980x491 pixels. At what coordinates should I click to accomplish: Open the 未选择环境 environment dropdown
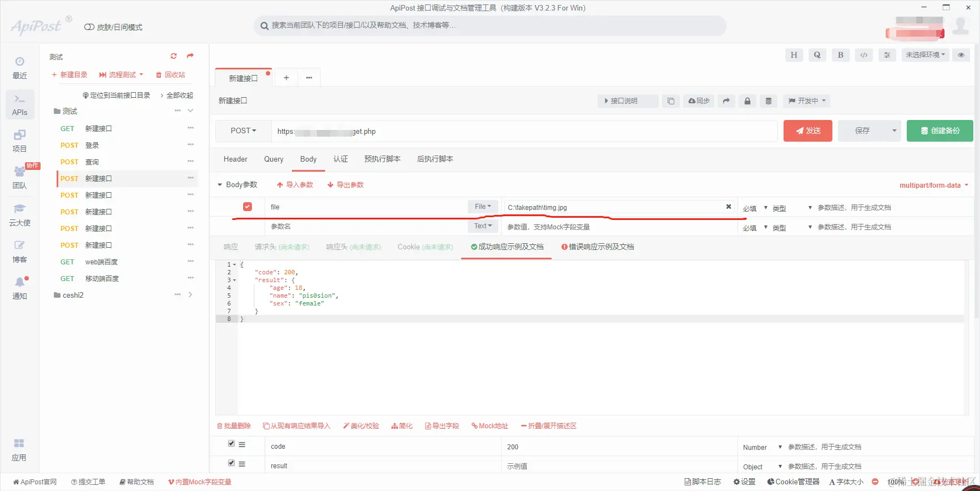[926, 55]
